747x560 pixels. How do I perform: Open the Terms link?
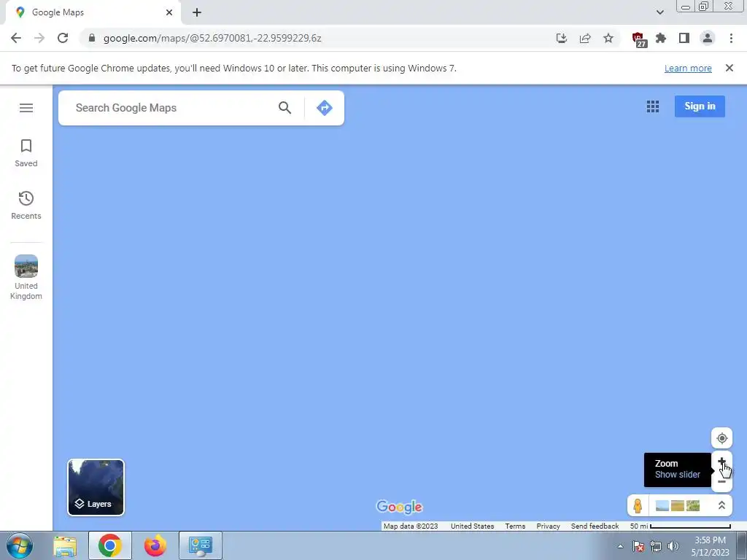(515, 526)
